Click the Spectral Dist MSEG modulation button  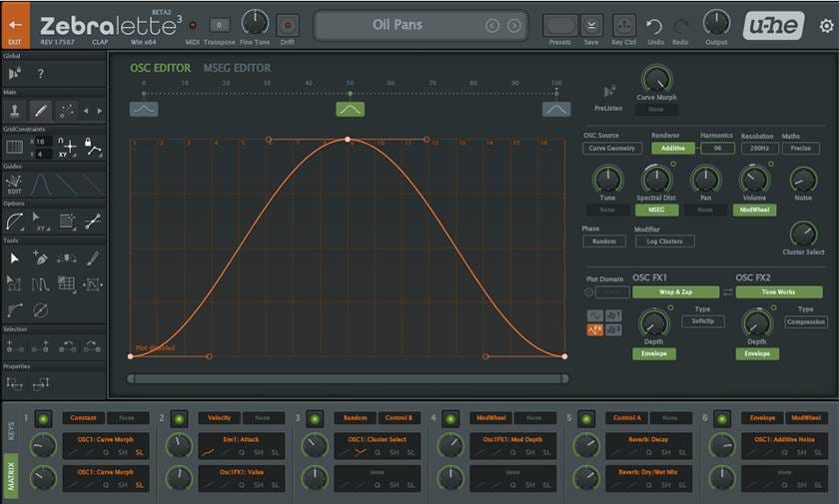tap(656, 210)
